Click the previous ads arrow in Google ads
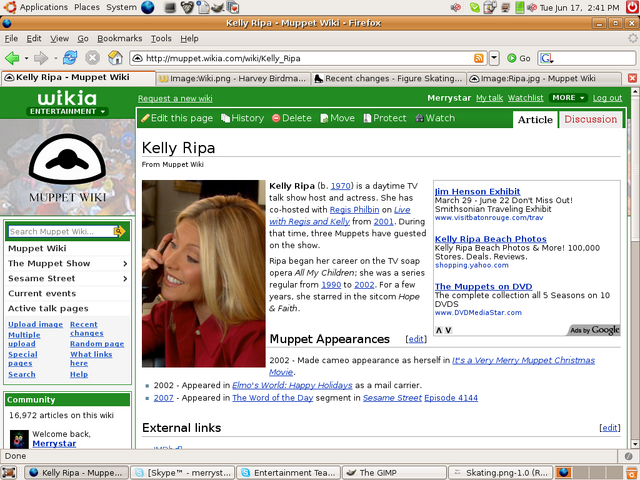The height and width of the screenshot is (480, 640). pos(439,330)
